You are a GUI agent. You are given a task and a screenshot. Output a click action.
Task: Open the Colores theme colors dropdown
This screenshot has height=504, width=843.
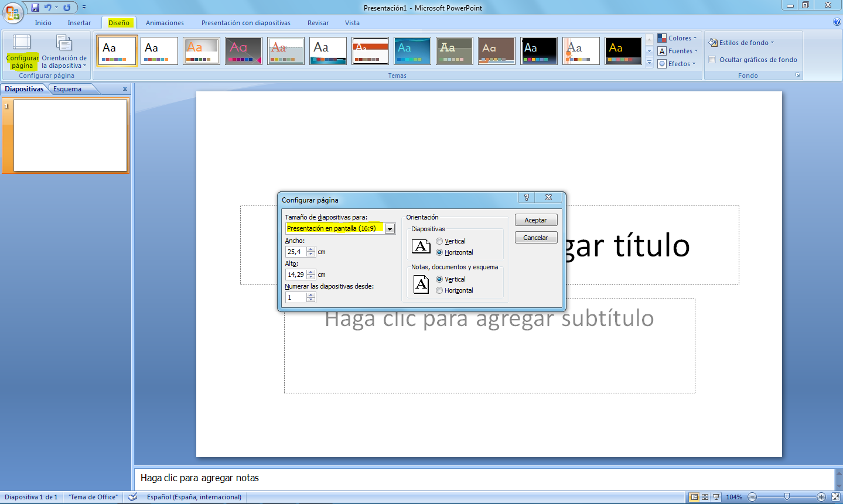677,38
